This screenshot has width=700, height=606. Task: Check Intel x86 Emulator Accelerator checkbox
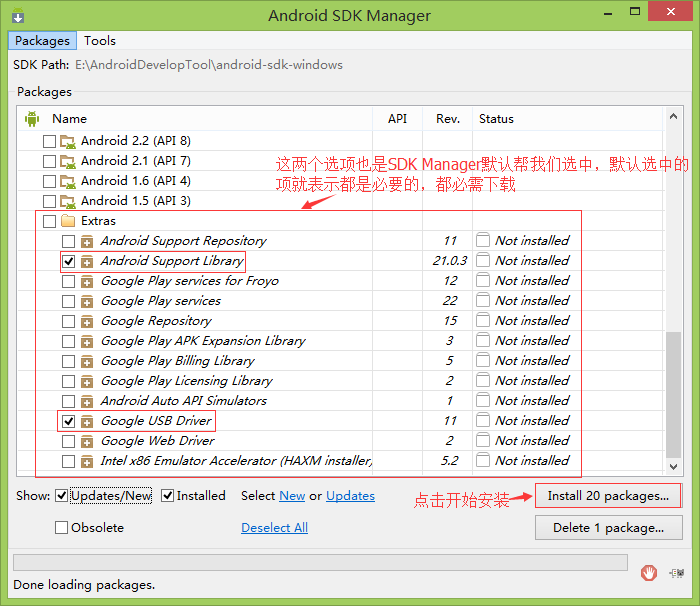coord(68,461)
